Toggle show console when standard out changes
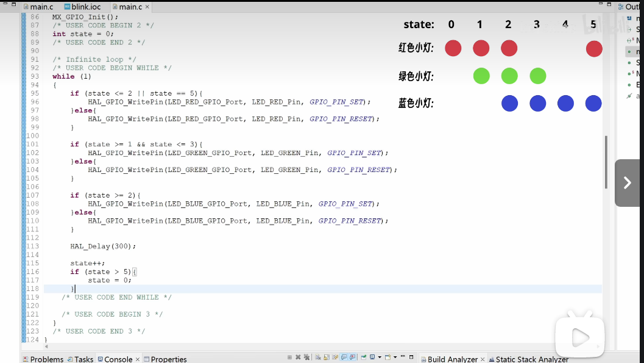The width and height of the screenshot is (644, 363). [x=344, y=358]
